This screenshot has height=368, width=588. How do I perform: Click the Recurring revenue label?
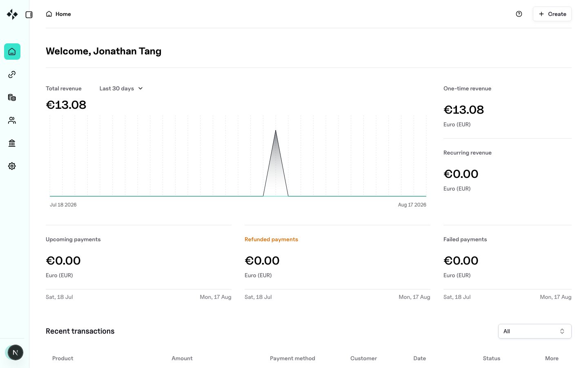click(468, 153)
